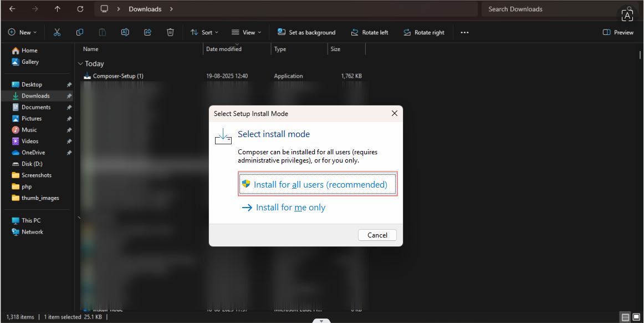This screenshot has height=323, width=644.
Task: Click the Composer-Setup (1) file icon
Action: coord(87,75)
